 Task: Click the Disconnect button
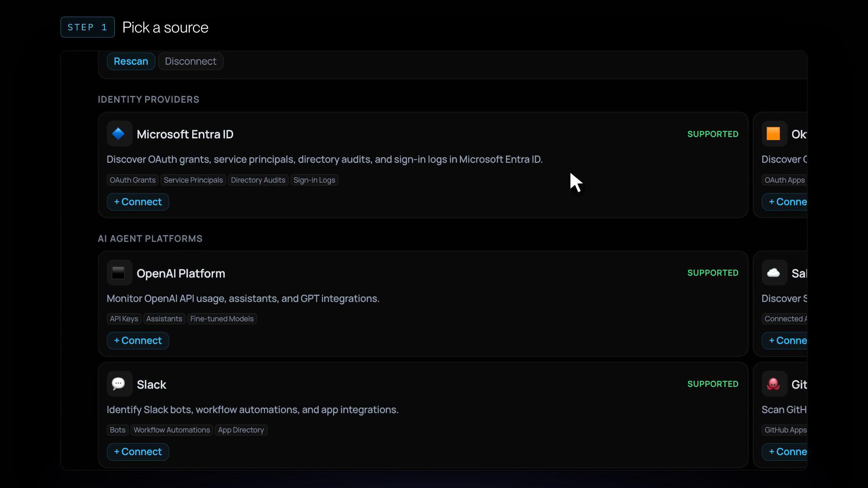click(x=190, y=61)
